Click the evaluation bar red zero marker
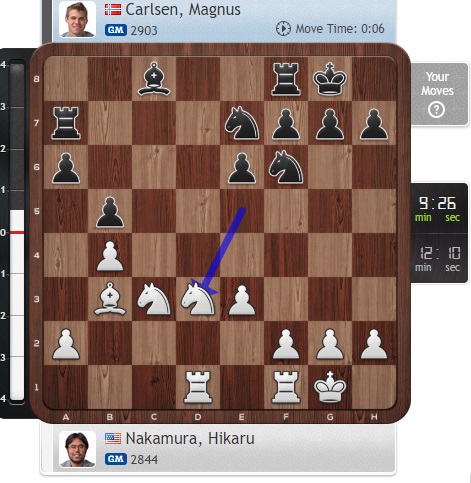 click(17, 232)
